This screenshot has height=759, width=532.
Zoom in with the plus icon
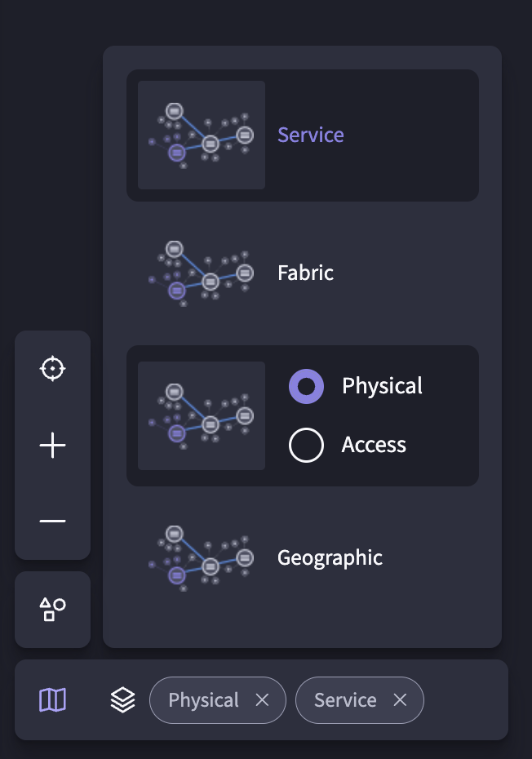[x=52, y=446]
